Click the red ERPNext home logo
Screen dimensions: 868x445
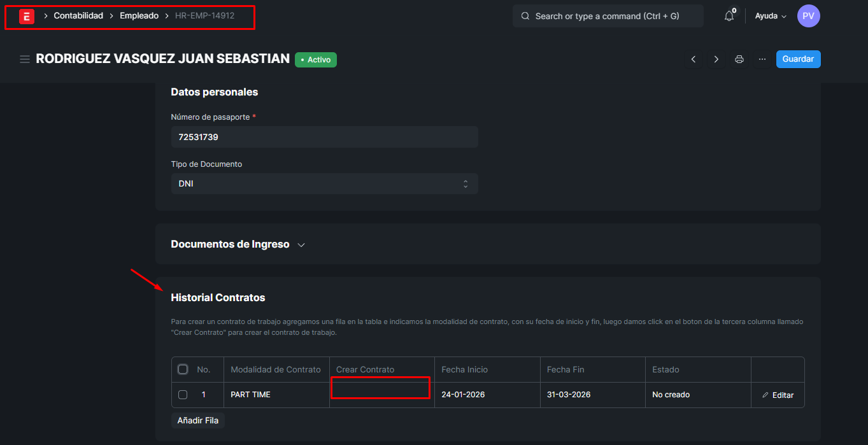pyautogui.click(x=26, y=17)
